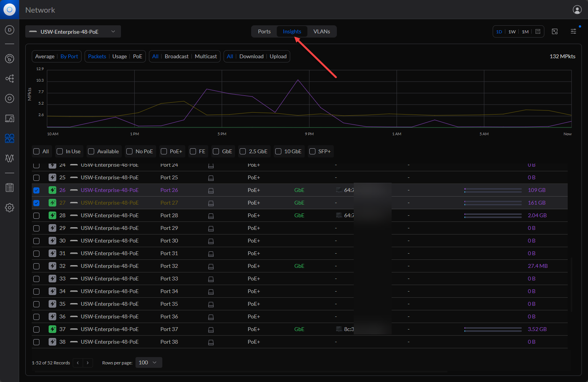Screen dimensions: 588x382
Task: Select the 1W time range
Action: pos(512,32)
